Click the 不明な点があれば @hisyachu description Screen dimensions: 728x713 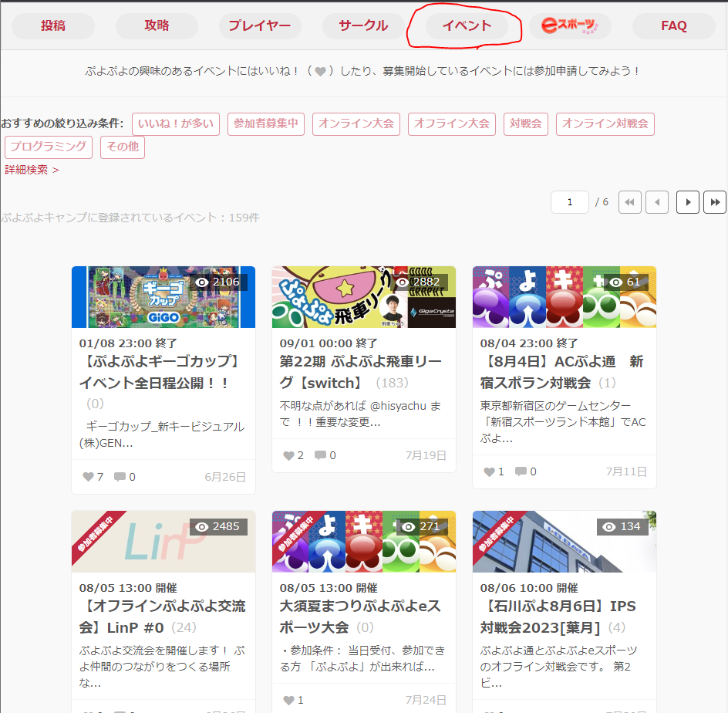(360, 414)
